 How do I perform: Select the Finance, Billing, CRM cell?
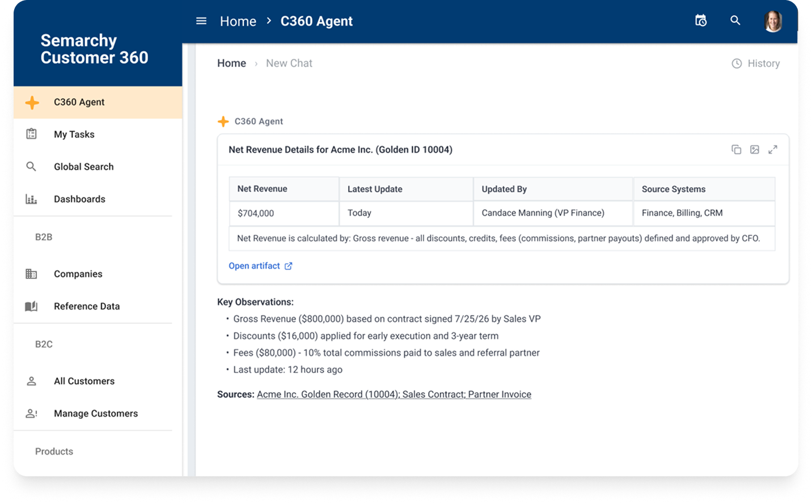[x=704, y=213]
